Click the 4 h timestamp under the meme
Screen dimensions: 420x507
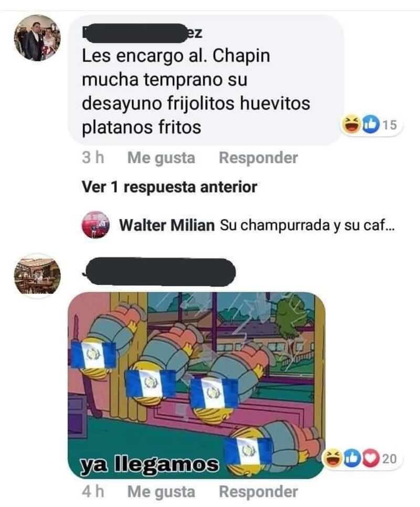(x=93, y=492)
